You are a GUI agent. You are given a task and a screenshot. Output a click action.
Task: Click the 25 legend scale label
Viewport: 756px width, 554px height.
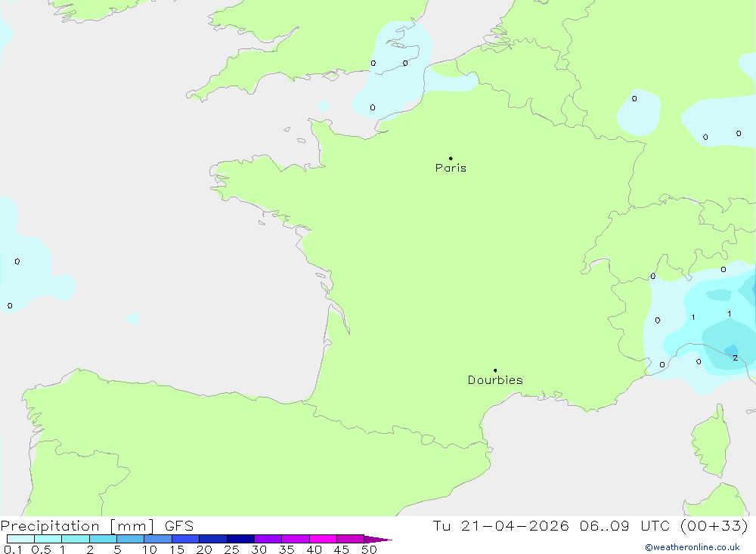click(231, 549)
